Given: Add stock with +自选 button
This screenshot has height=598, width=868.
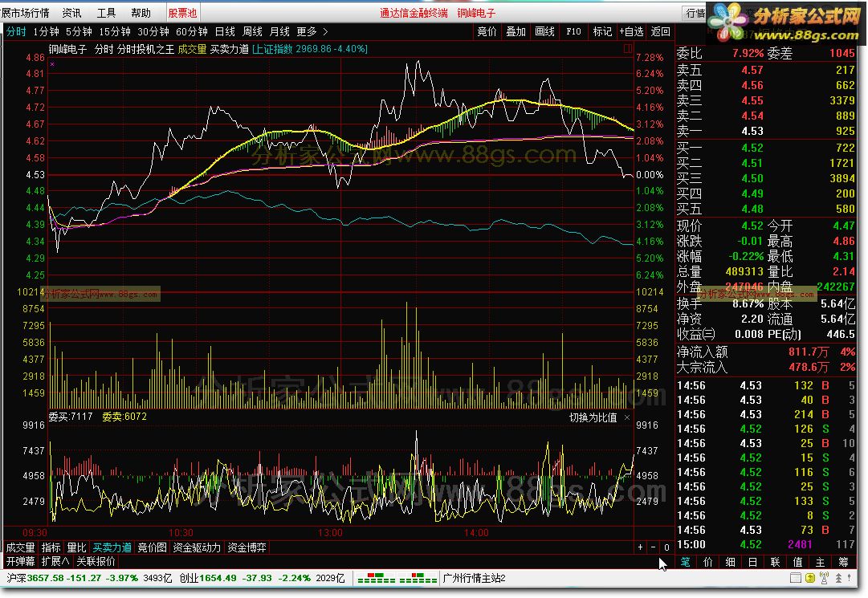Looking at the screenshot, I should coord(631,31).
